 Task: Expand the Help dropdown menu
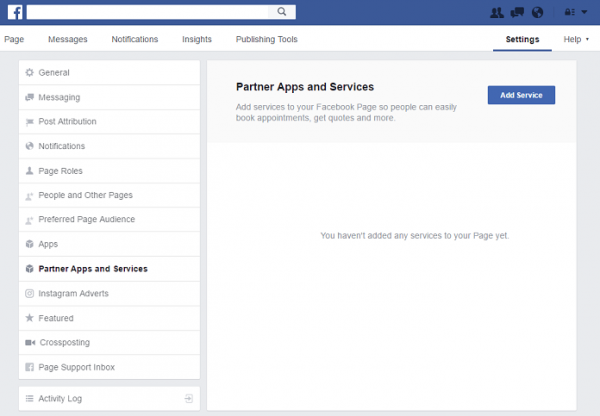pos(576,39)
